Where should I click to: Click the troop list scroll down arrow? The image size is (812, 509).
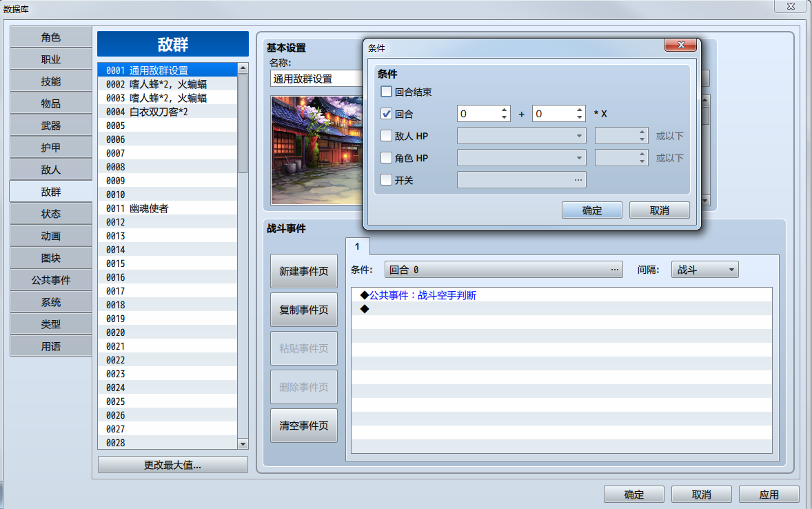[243, 443]
